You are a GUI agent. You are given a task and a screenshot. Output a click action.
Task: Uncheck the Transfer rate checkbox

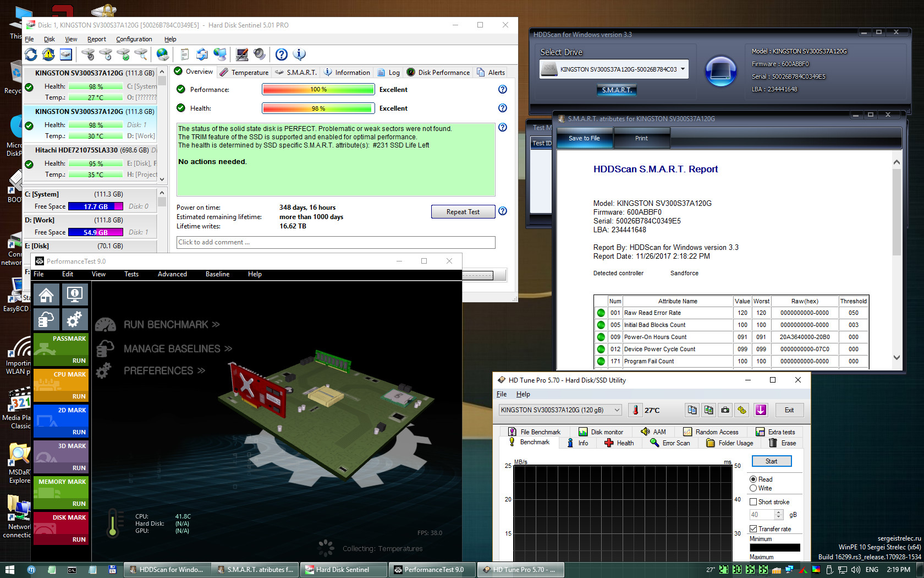(x=754, y=529)
